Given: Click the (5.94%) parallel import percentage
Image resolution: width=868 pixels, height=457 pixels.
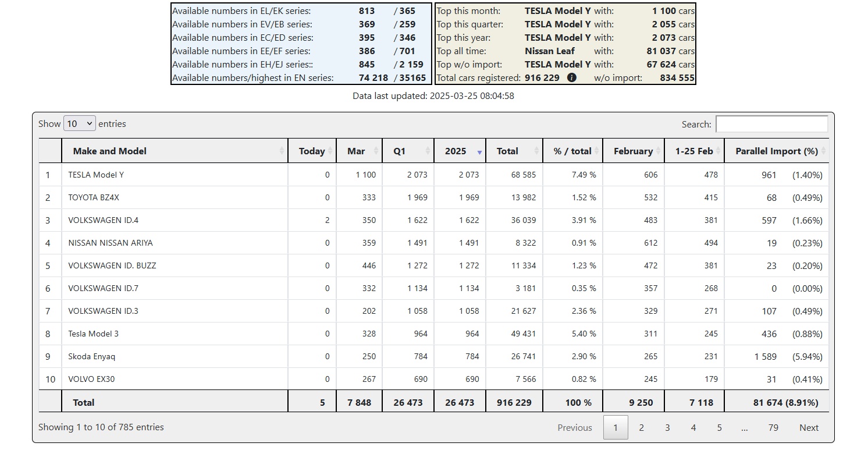Looking at the screenshot, I should click(x=807, y=356).
